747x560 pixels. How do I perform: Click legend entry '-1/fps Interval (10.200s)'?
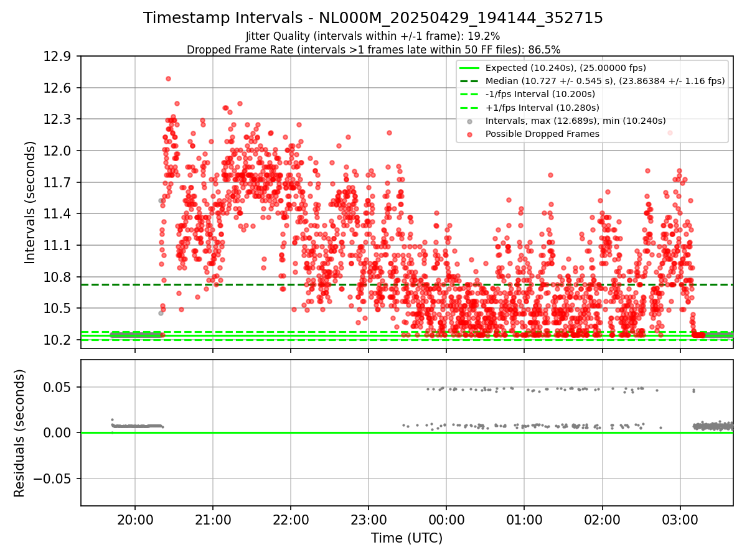tap(540, 94)
